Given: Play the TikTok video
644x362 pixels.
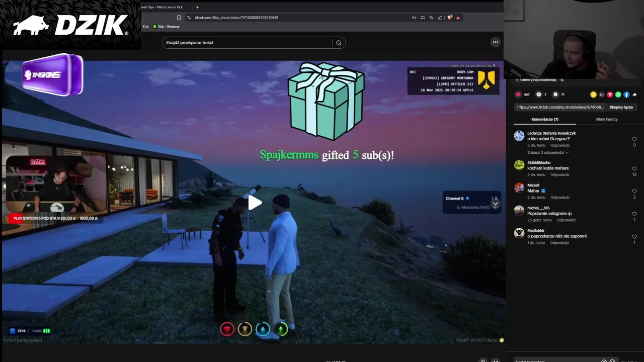Looking at the screenshot, I should coord(255,203).
